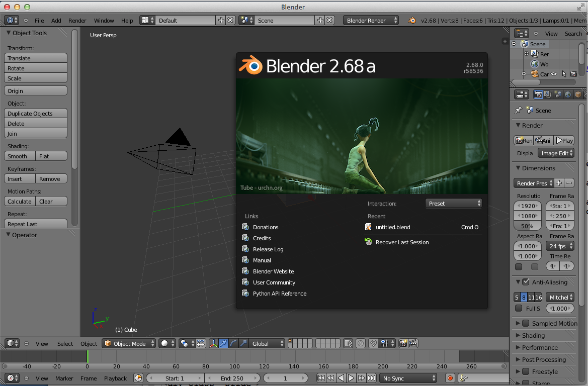Add a new screen layout with plus next to Default
588x386 pixels.
[221, 20]
